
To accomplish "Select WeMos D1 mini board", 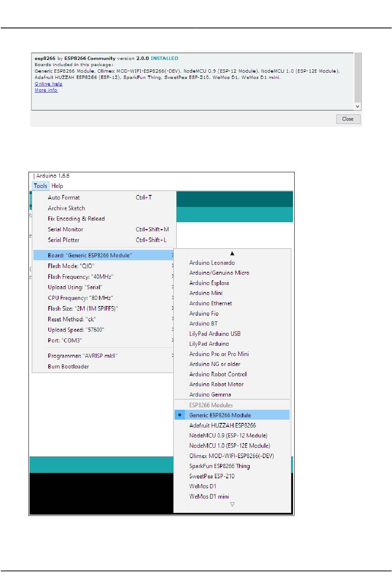I will [x=232, y=496].
